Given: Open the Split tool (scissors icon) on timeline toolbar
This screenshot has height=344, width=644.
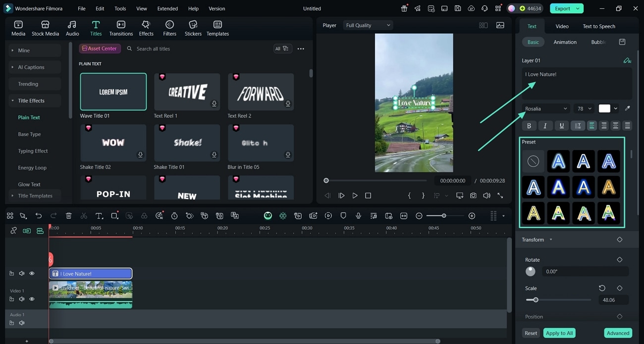Looking at the screenshot, I should point(83,215).
